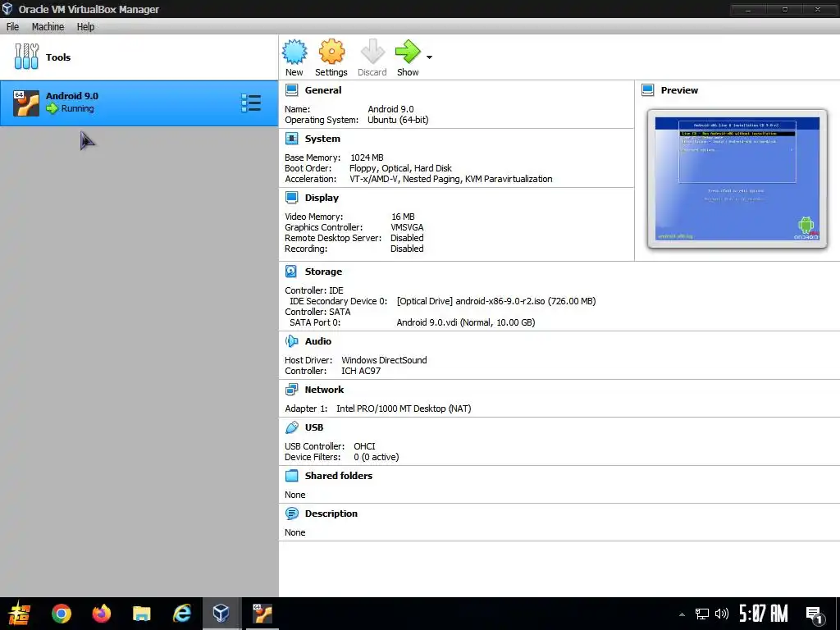Launch Google Chrome from the taskbar
Image resolution: width=840 pixels, height=630 pixels.
61,614
